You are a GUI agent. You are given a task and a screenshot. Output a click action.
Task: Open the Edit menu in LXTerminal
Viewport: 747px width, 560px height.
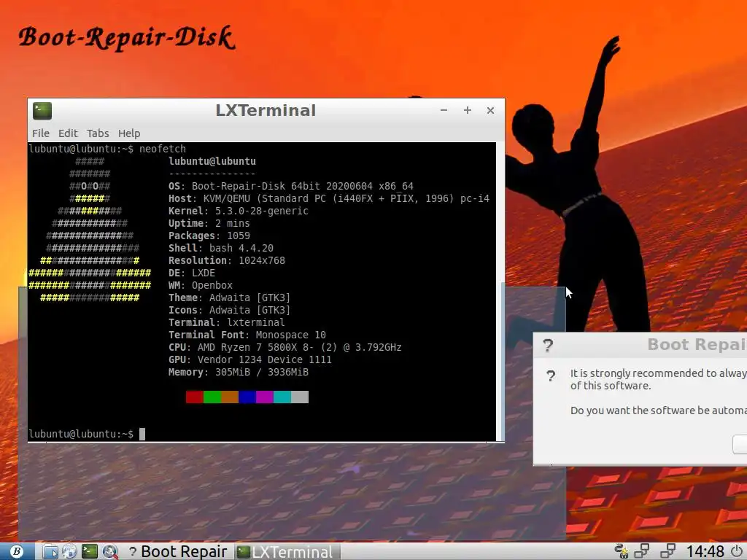coord(68,133)
